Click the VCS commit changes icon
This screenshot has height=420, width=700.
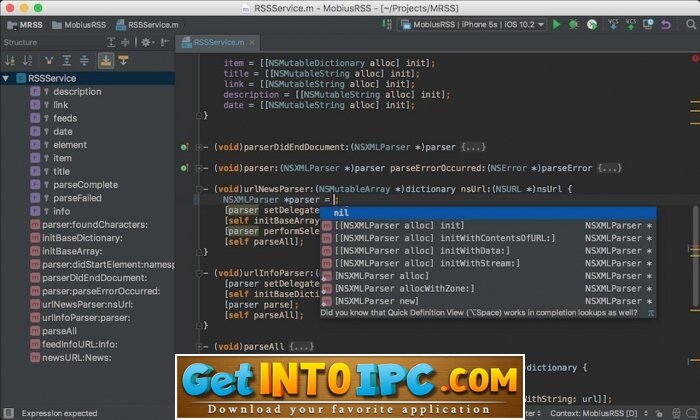(x=630, y=25)
